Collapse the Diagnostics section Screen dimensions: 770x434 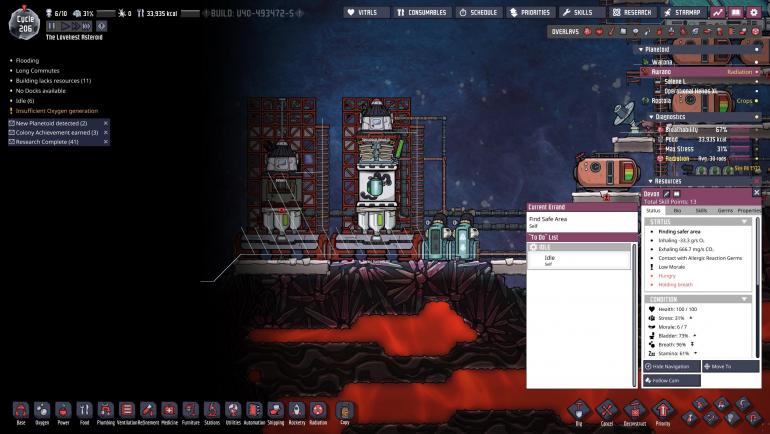click(x=651, y=117)
